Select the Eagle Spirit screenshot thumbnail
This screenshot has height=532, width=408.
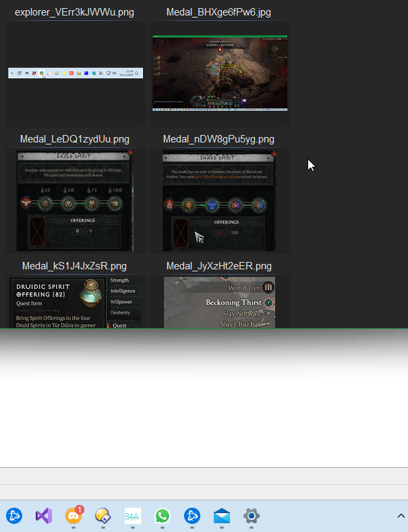click(x=74, y=201)
